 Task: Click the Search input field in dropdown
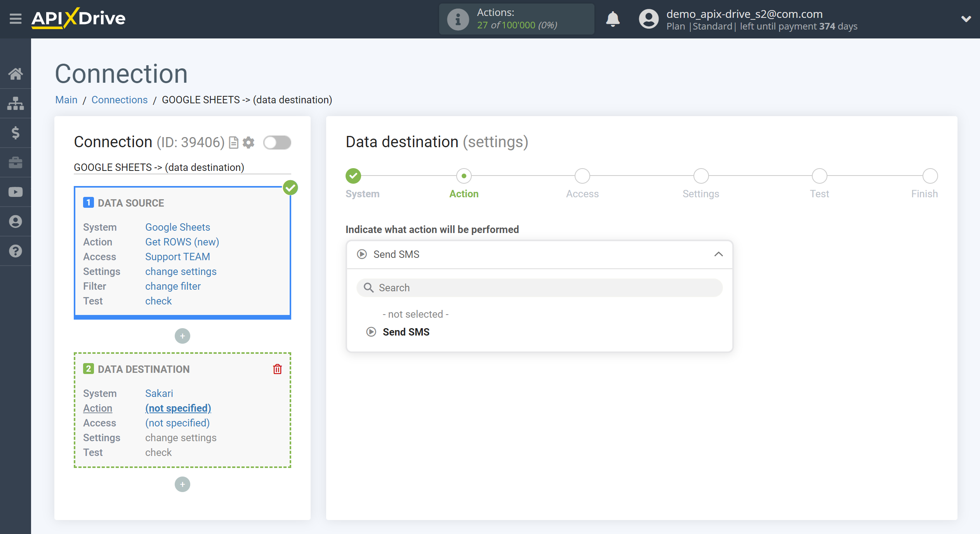(539, 287)
